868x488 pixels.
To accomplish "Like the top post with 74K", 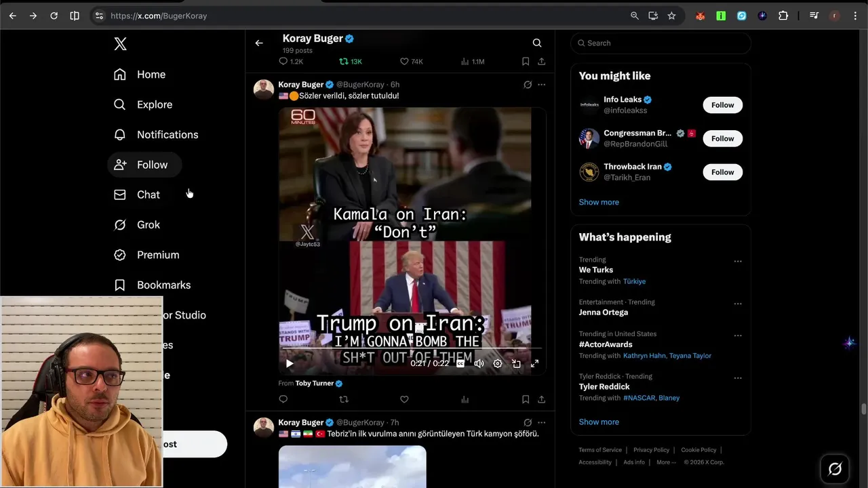I will (411, 62).
